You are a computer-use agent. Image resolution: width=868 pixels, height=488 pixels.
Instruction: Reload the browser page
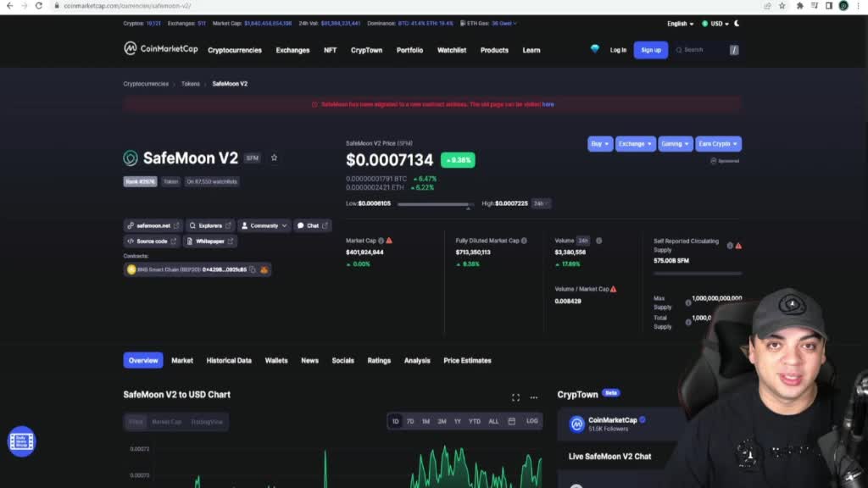pyautogui.click(x=39, y=6)
